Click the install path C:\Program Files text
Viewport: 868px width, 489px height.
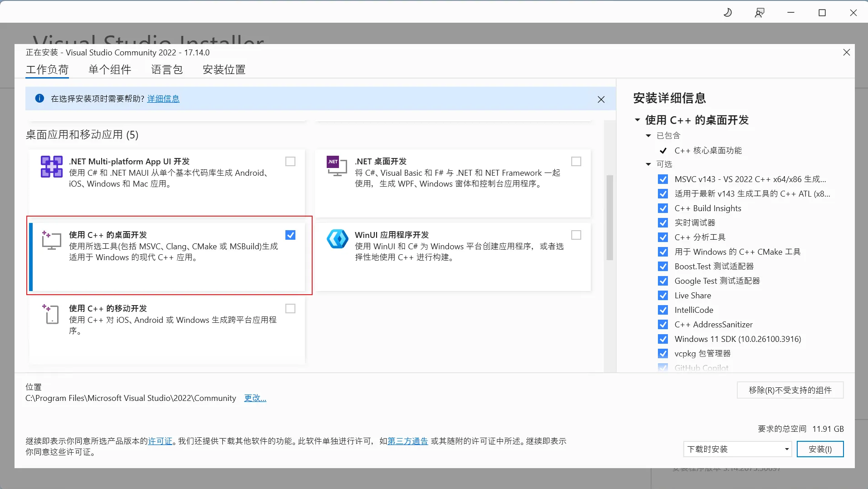tap(131, 398)
